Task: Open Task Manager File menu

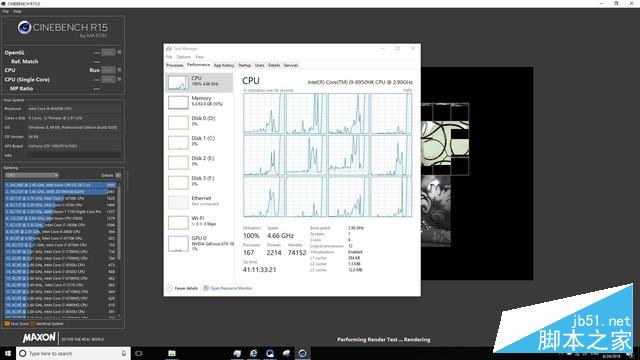Action: pos(169,57)
